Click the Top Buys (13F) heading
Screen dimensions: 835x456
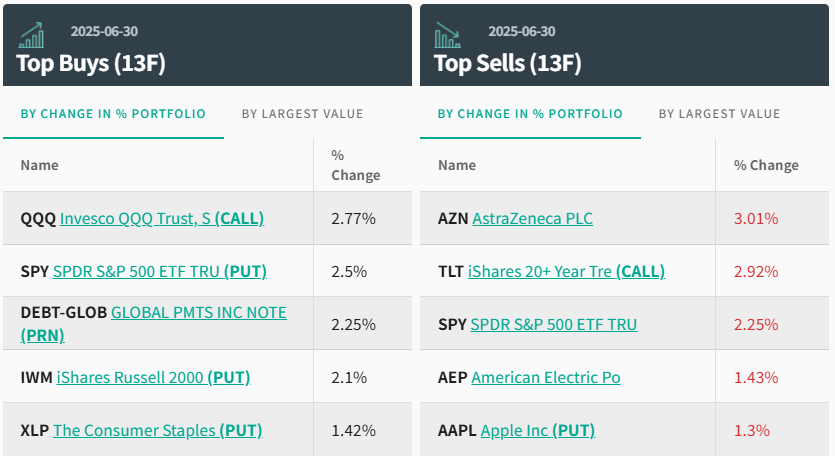(x=91, y=63)
